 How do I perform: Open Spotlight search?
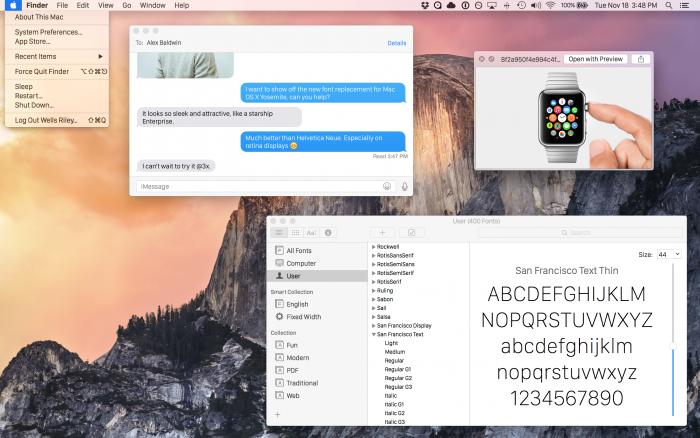coord(669,5)
